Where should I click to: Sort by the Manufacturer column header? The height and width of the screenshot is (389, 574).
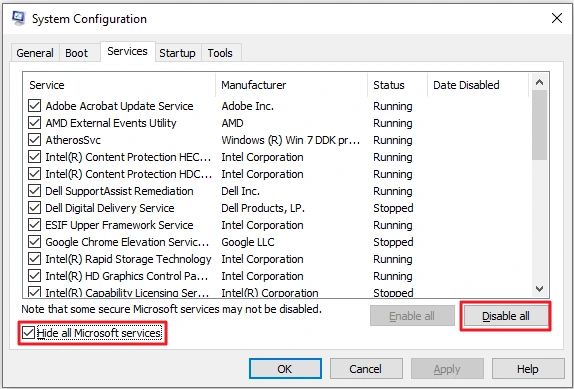click(292, 85)
